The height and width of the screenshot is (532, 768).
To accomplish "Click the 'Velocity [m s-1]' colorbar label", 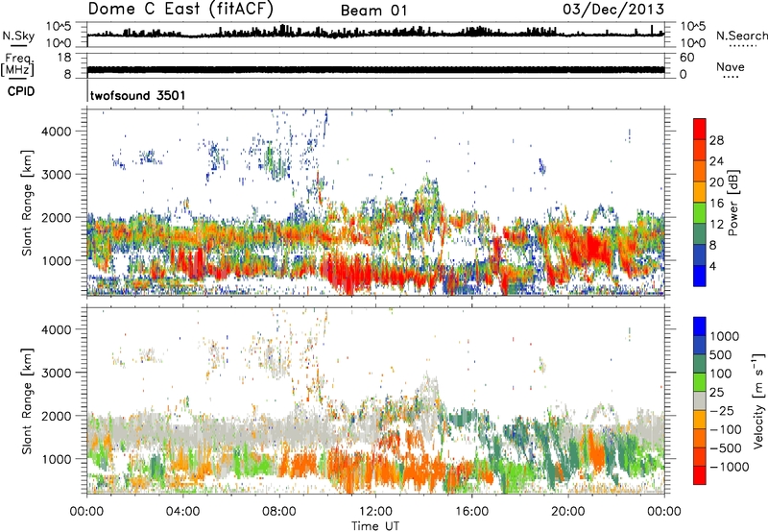I will click(x=758, y=400).
